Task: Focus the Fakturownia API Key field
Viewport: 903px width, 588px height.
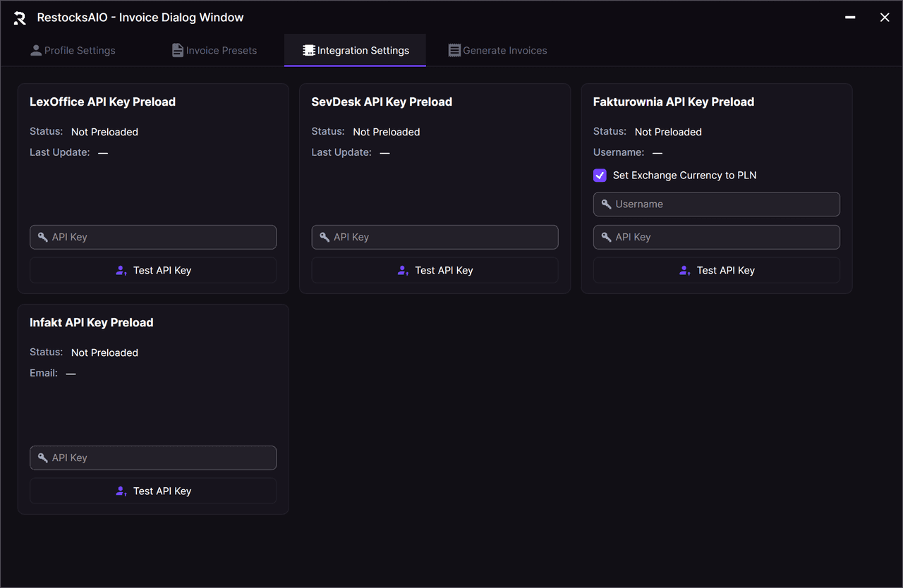Action: pyautogui.click(x=717, y=238)
